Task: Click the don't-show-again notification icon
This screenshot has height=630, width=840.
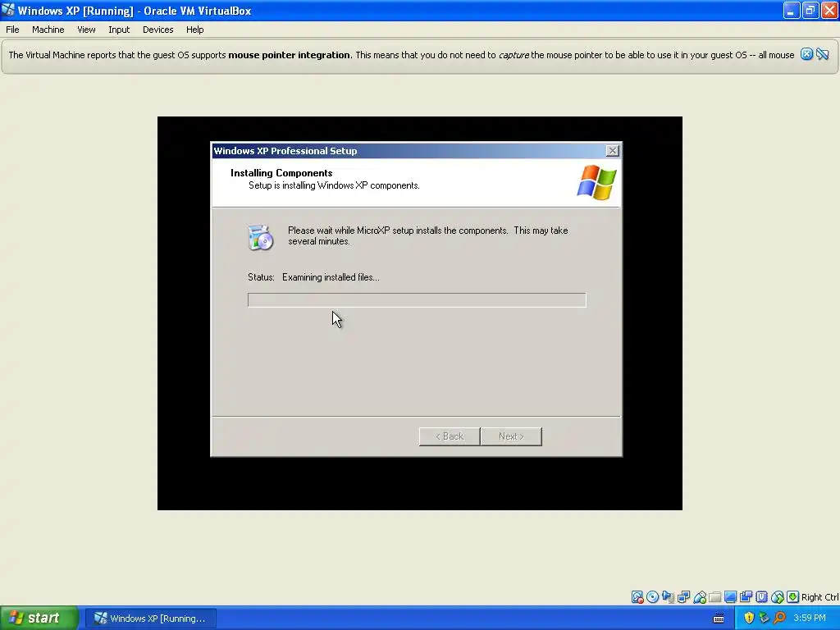Action: click(x=823, y=54)
